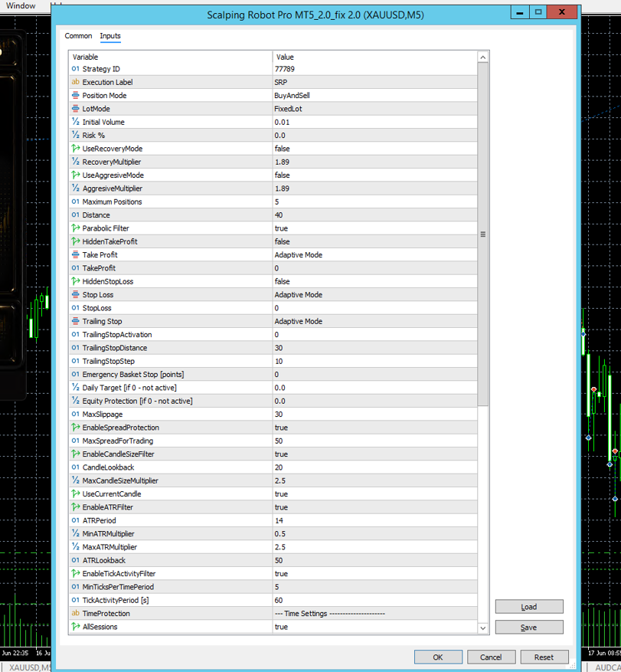Click the TimeProtection string type icon

(x=75, y=613)
